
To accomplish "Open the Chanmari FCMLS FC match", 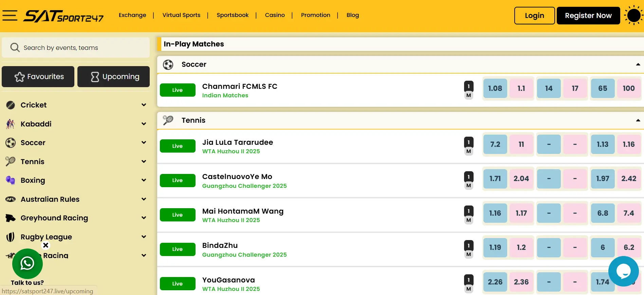I will click(240, 86).
